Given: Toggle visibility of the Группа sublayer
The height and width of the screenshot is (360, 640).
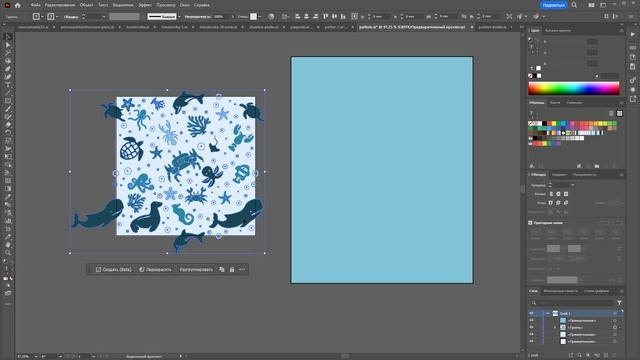Looking at the screenshot, I should coord(531,327).
